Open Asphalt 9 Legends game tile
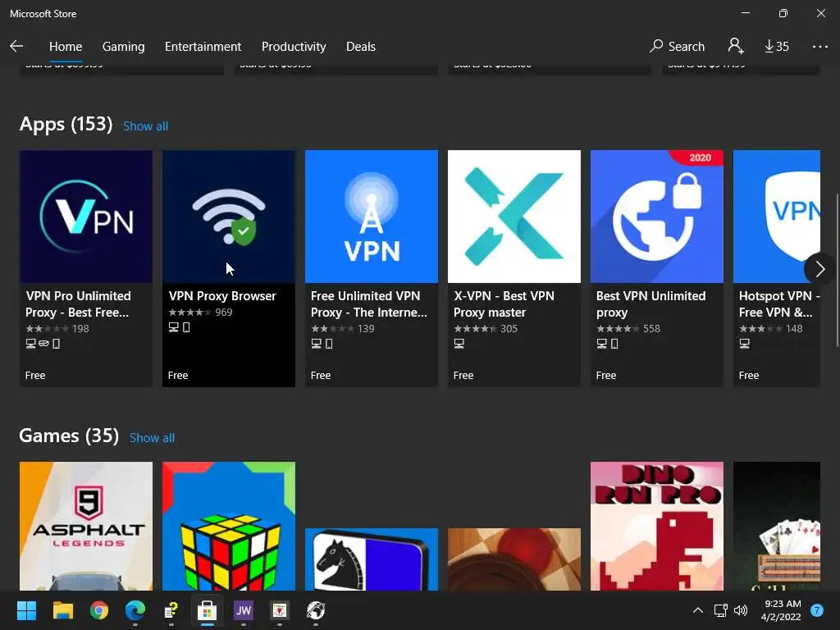 click(x=86, y=526)
